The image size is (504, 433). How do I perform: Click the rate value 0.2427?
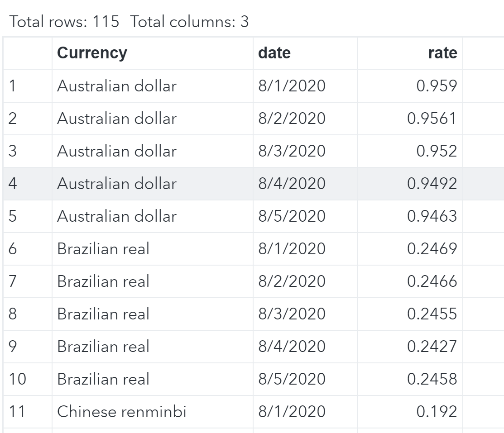click(x=432, y=347)
